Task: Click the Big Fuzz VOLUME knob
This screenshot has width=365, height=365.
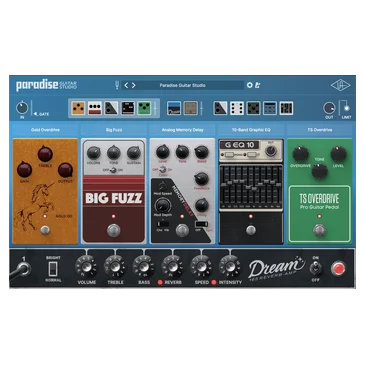Action: click(94, 153)
